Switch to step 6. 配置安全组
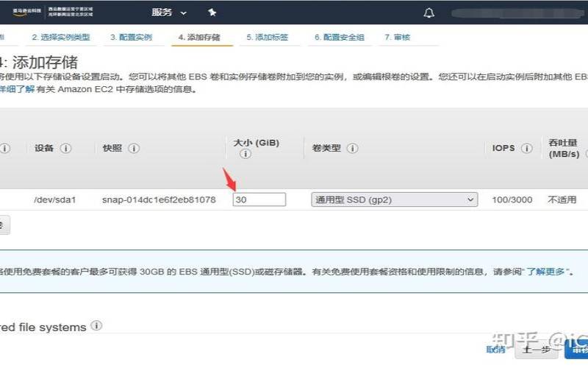 click(x=339, y=37)
